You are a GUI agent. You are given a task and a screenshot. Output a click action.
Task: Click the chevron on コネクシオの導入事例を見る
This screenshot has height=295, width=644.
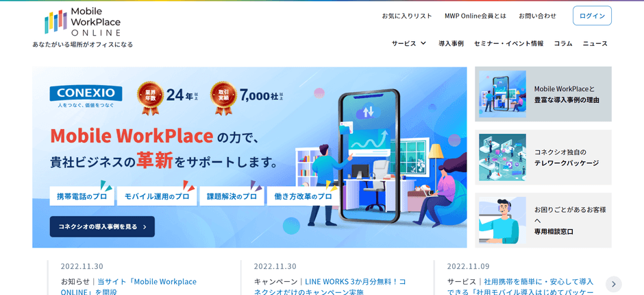(x=145, y=226)
